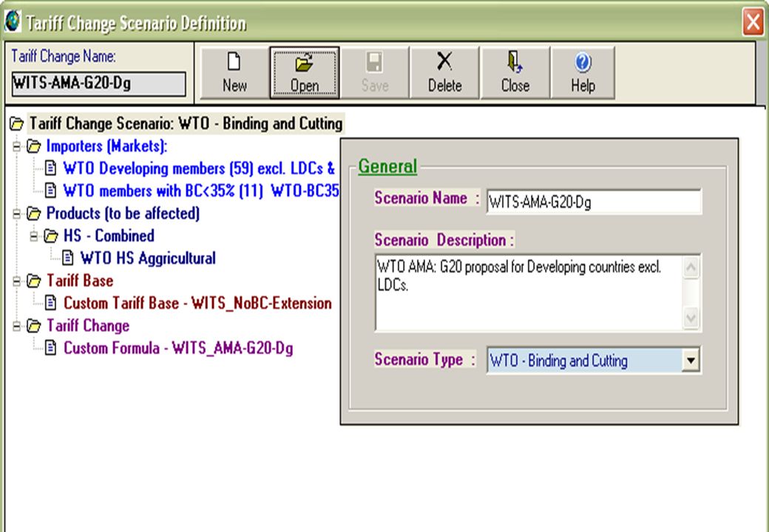Click folder icon next to HS - Combined

[x=51, y=236]
